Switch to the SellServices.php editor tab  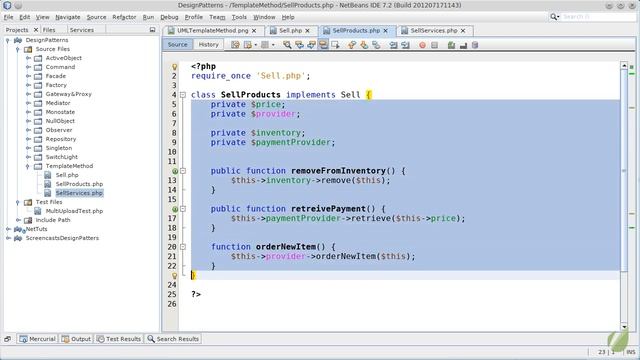[433, 31]
